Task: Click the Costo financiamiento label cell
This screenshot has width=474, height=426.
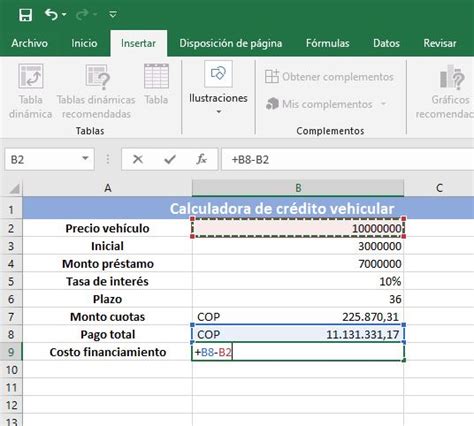Action: pyautogui.click(x=107, y=352)
